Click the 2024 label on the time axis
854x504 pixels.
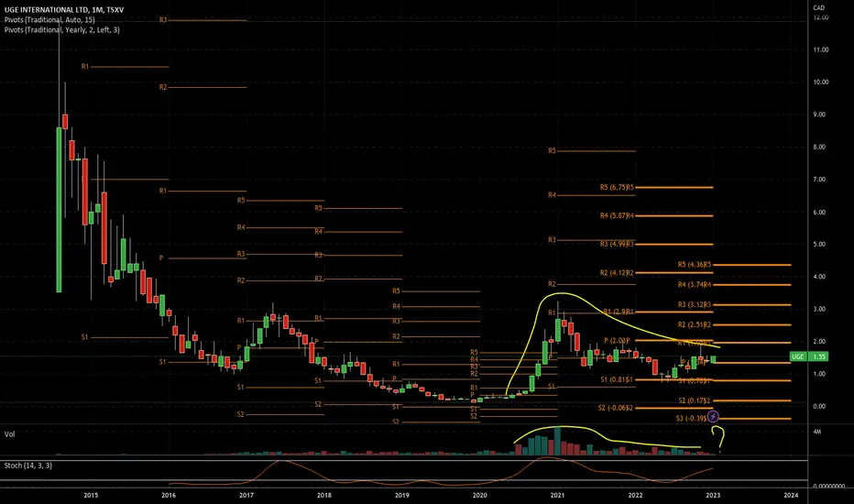791,495
